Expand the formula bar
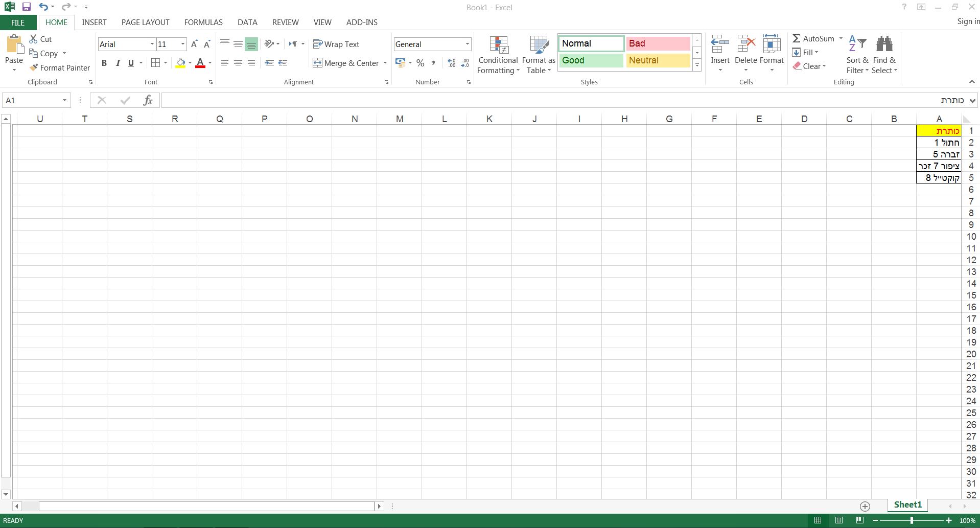 972,101
